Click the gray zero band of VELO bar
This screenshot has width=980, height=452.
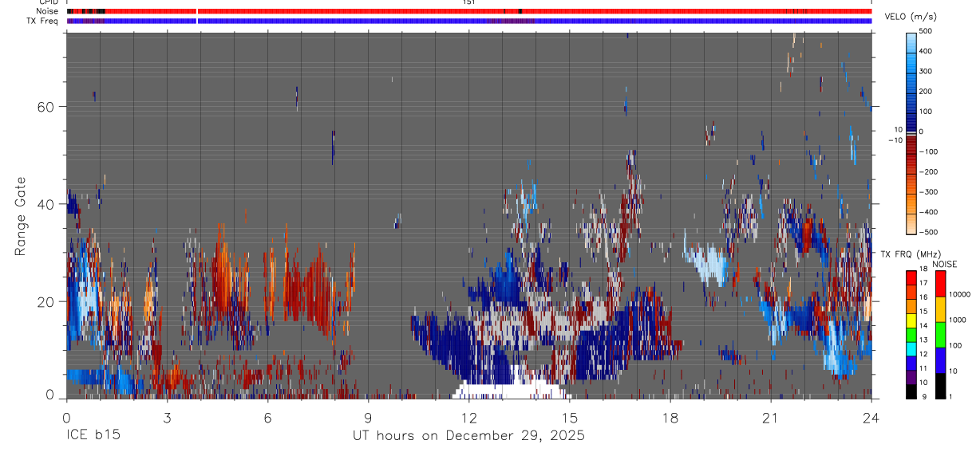point(911,135)
